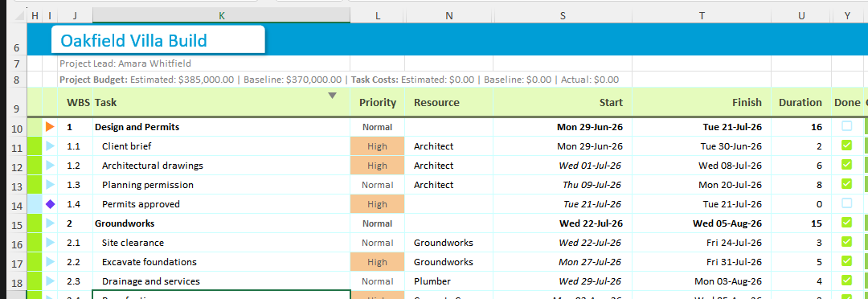Select the Architectural drawings task cell
868x299 pixels.
coord(222,166)
